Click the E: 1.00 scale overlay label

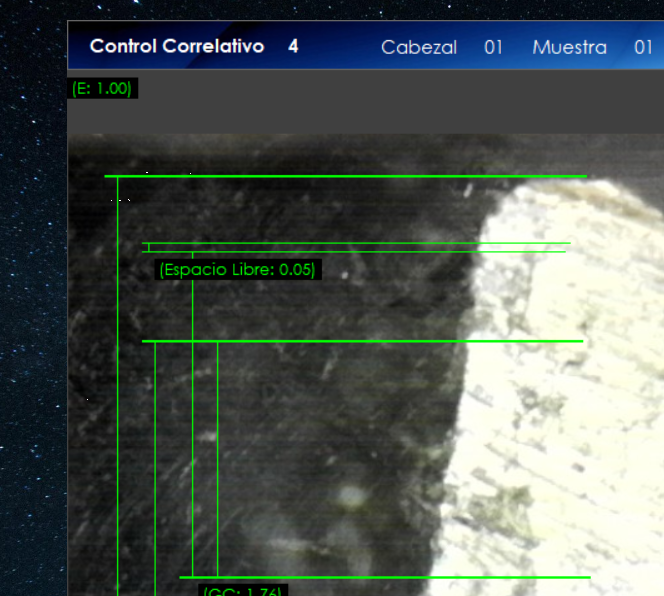pos(102,89)
